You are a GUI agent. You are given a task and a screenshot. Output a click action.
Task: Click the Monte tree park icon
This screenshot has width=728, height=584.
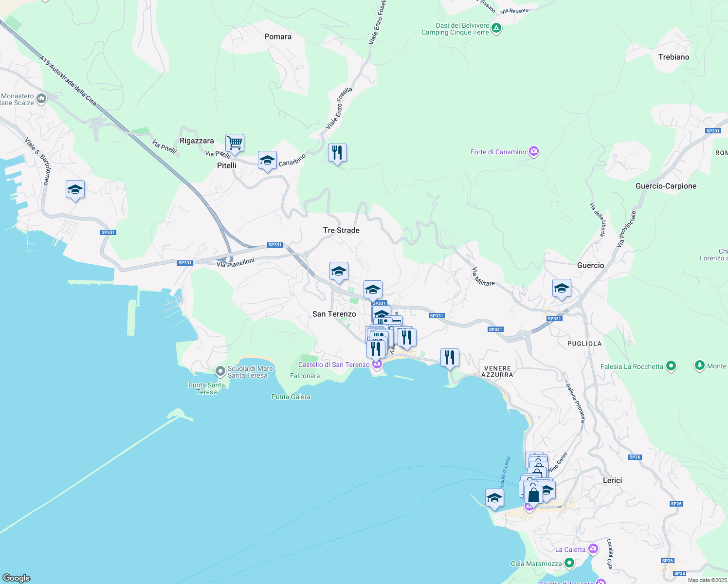[x=700, y=365]
